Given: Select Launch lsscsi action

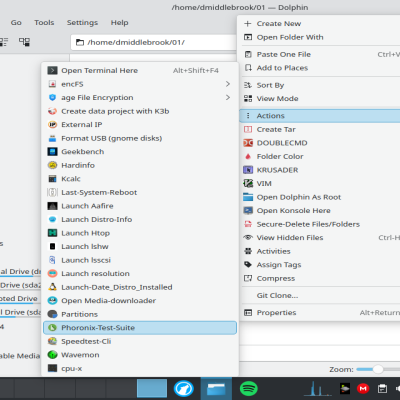Looking at the screenshot, I should (140, 260).
